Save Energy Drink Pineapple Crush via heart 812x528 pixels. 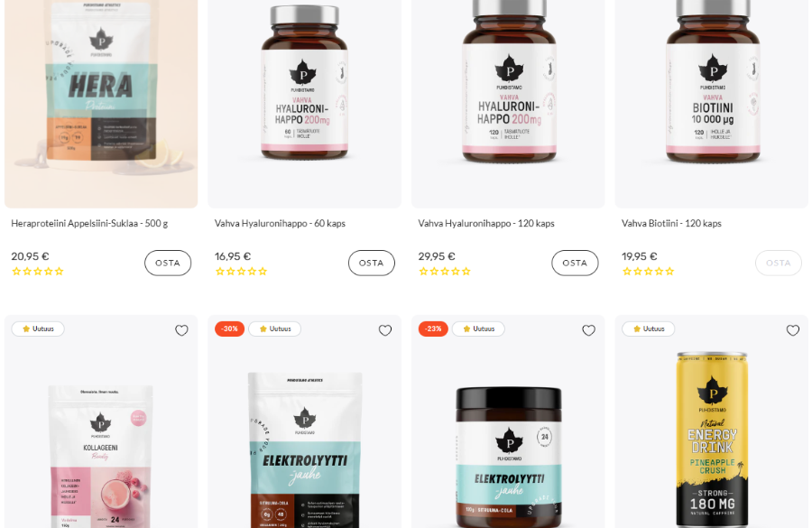pos(792,330)
